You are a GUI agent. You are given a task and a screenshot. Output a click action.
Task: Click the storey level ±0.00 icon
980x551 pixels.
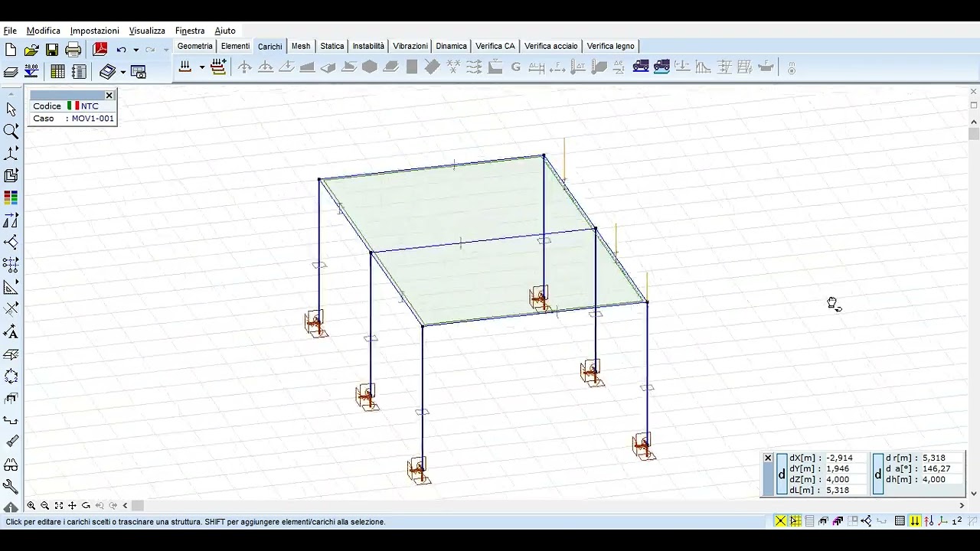[31, 71]
